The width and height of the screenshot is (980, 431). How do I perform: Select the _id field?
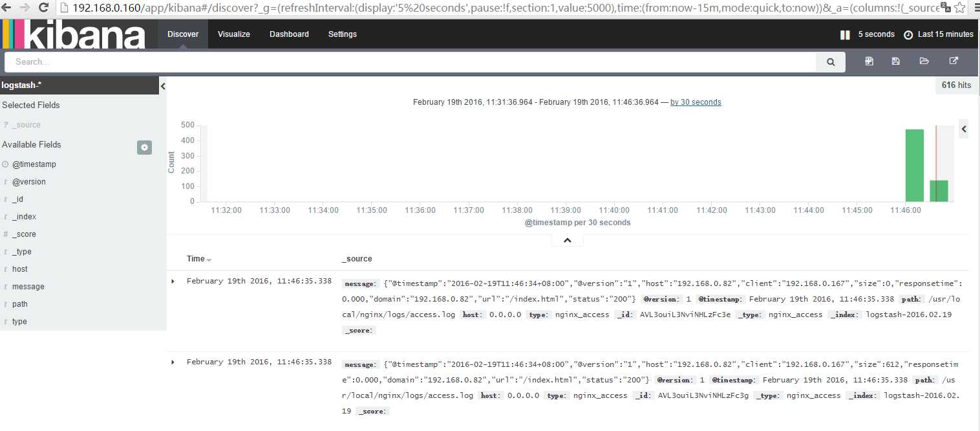tap(17, 199)
